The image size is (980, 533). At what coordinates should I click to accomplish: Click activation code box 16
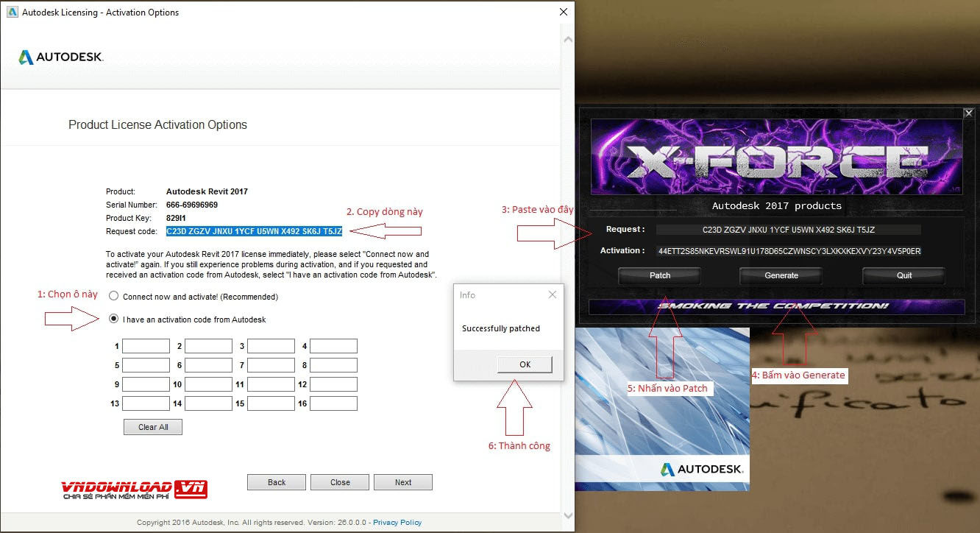(333, 403)
